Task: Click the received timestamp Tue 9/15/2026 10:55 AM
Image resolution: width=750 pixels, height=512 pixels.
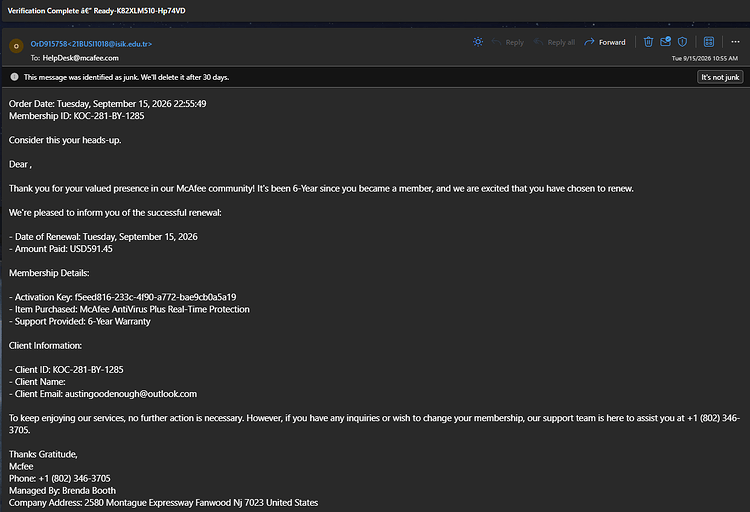Action: point(705,58)
